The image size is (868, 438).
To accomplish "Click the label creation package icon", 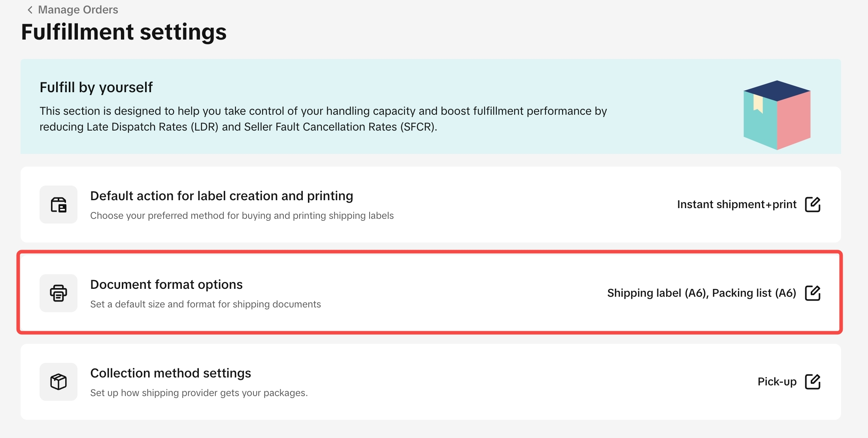I will [58, 205].
